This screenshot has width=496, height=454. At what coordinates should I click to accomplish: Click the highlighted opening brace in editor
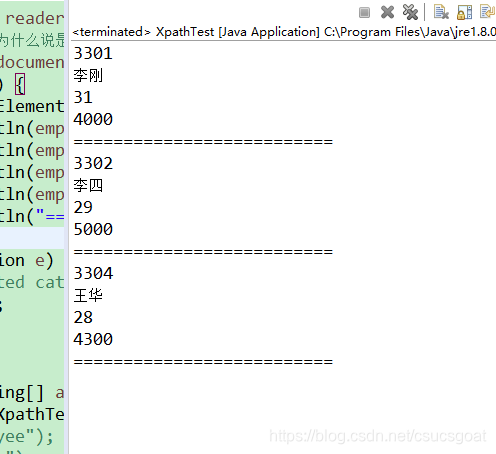tap(20, 85)
